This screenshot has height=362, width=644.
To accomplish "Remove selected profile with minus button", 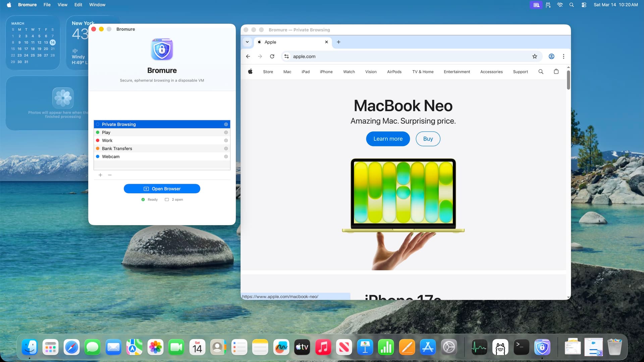I will 110,175.
